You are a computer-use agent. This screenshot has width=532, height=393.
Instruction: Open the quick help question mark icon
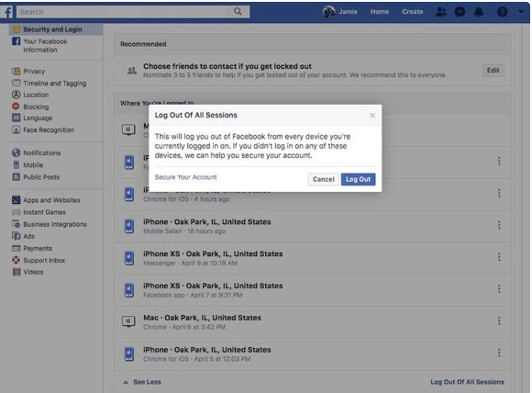coord(502,12)
